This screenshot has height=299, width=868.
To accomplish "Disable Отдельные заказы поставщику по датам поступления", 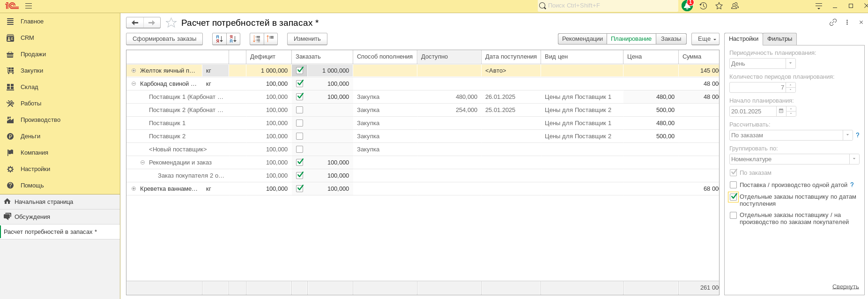I will 734,197.
